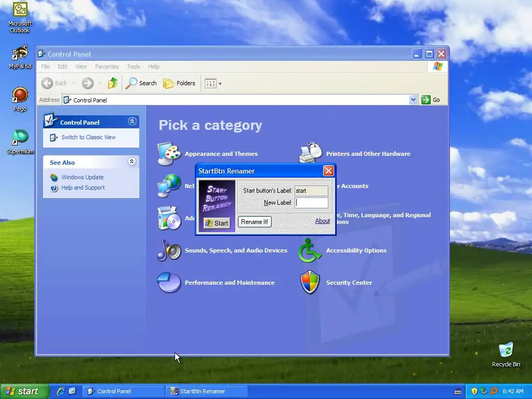
Task: Open Supermium desktop shortcut
Action: (20, 142)
